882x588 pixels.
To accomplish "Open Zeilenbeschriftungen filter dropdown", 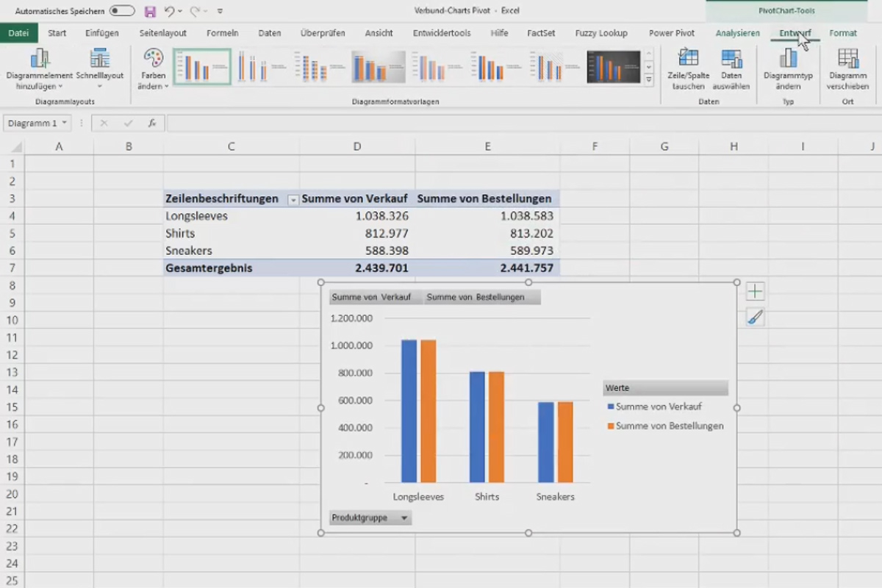I will (x=293, y=199).
